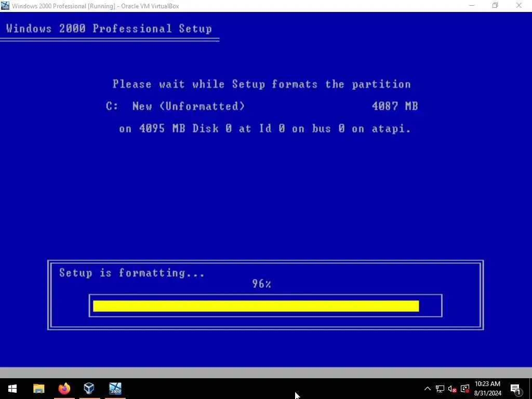Screen dimensions: 532x399
Task: Click the yellow formatting progress bar
Action: [256, 306]
